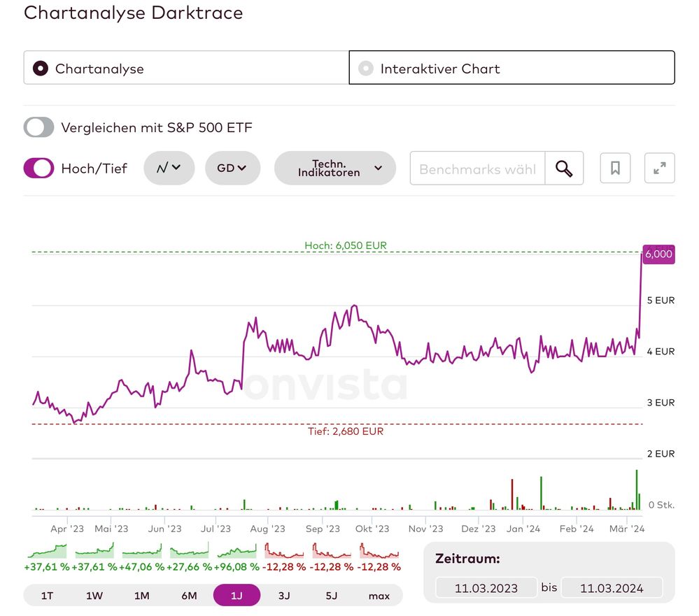Open the GD moving average dropdown

tap(232, 168)
